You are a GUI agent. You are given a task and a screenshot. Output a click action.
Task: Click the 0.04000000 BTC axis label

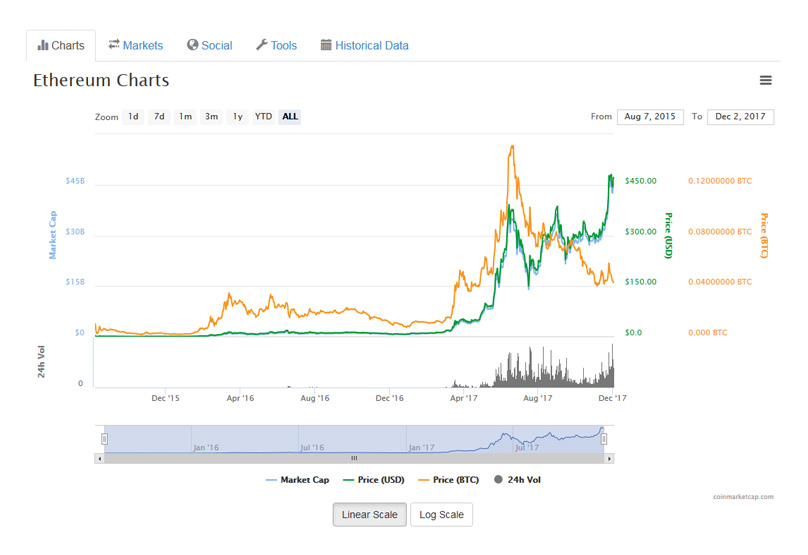pos(720,282)
